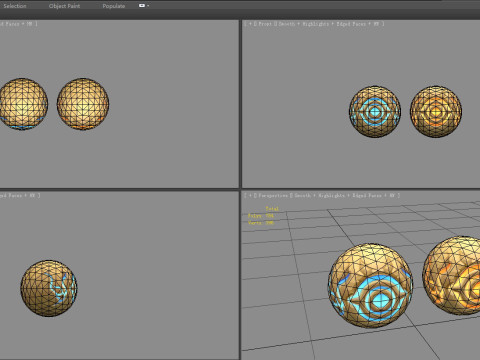
Task: Open the Object Paint ribbon tab
Action: [64, 6]
